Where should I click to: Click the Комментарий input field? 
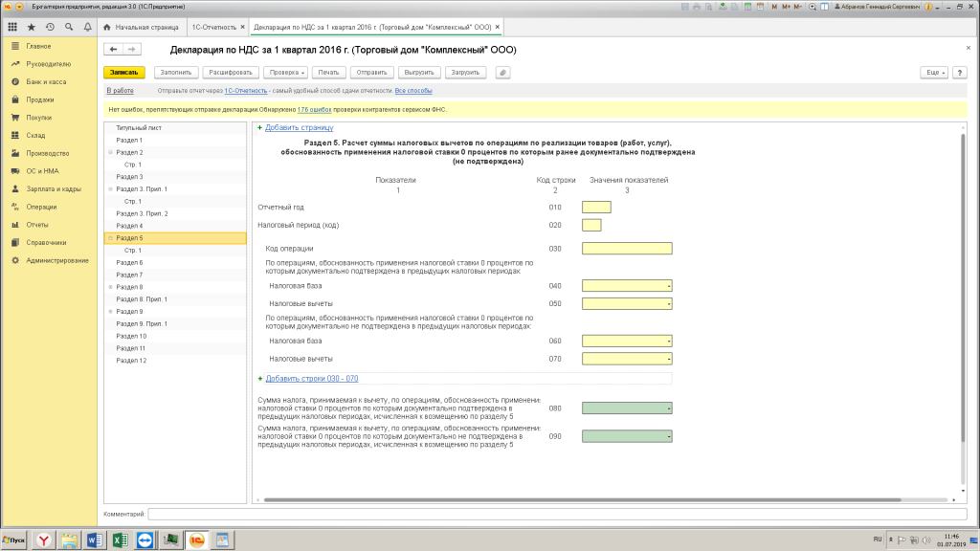[557, 514]
